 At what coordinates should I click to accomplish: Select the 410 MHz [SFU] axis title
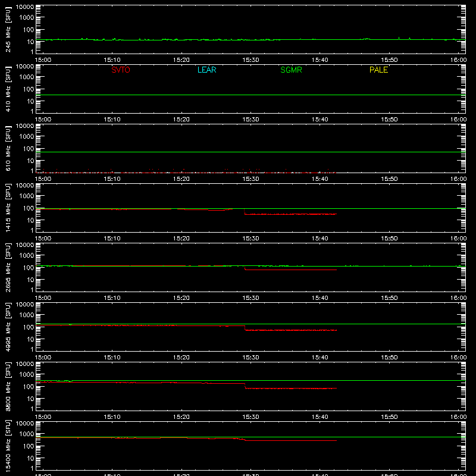tap(8, 89)
